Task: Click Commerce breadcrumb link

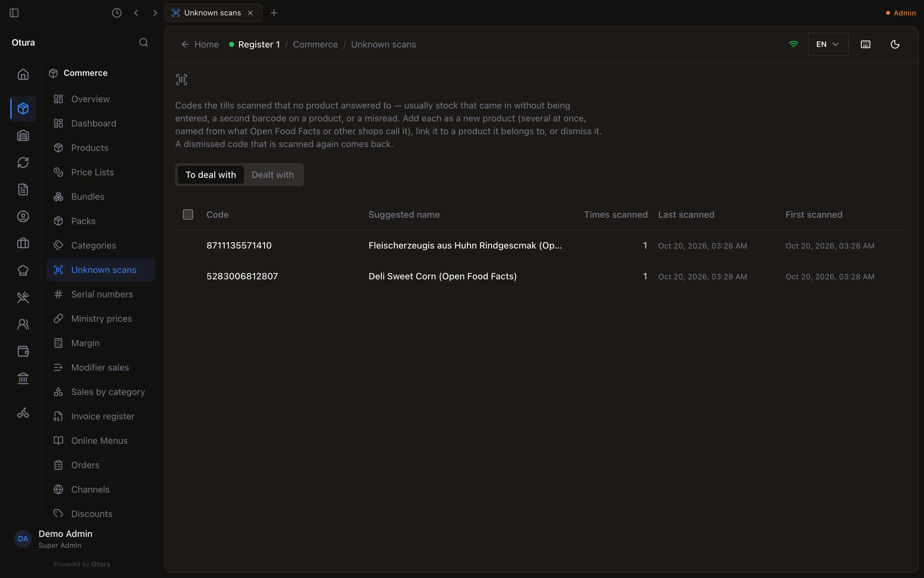Action: [315, 44]
